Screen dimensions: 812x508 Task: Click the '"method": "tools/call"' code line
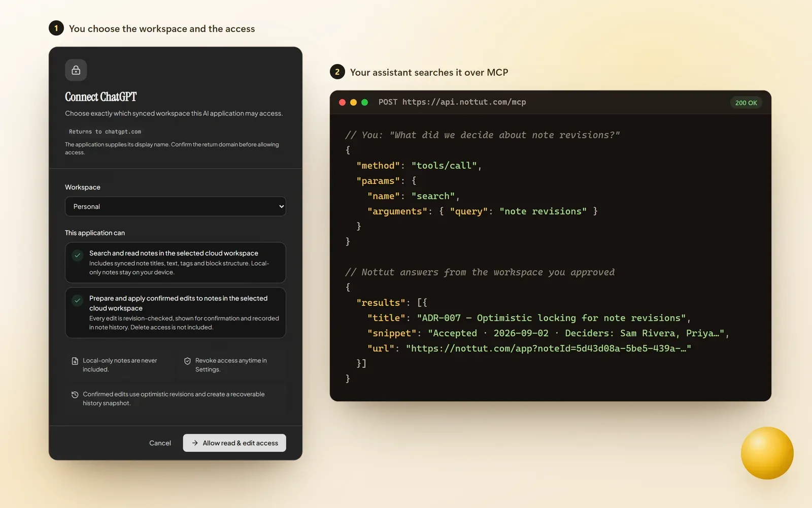coord(419,166)
